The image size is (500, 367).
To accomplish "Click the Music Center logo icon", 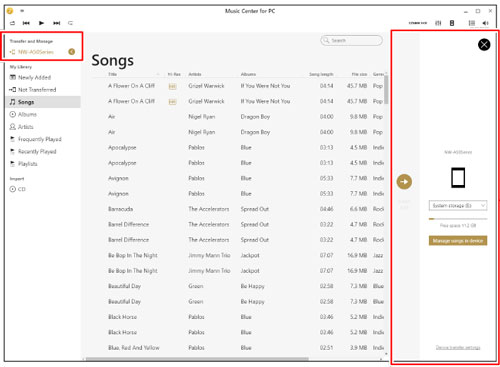I will 10,11.
